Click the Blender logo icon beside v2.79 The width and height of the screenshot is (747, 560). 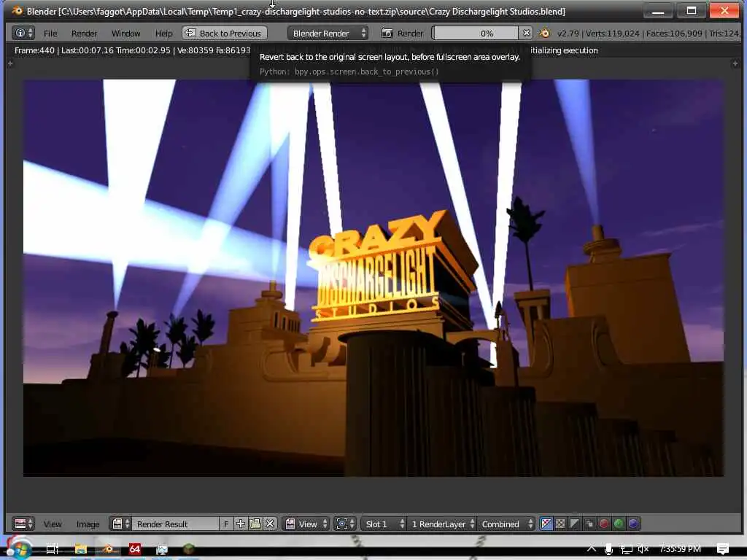pos(544,33)
